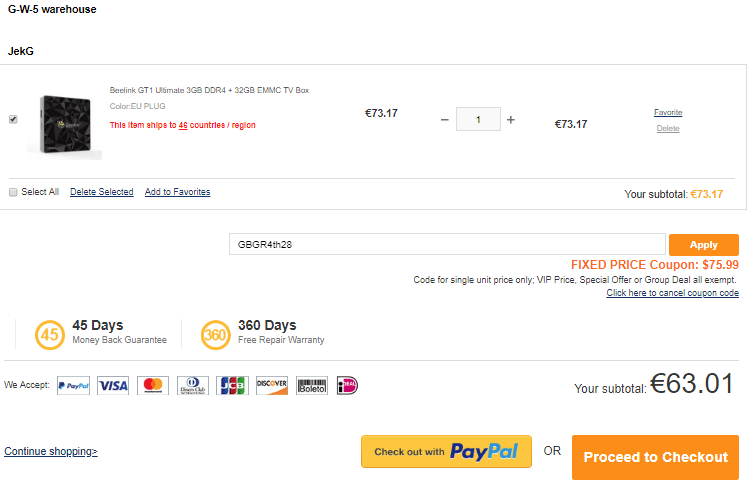750x483 pixels.
Task: Increase item quantity with plus button
Action: click(x=511, y=120)
